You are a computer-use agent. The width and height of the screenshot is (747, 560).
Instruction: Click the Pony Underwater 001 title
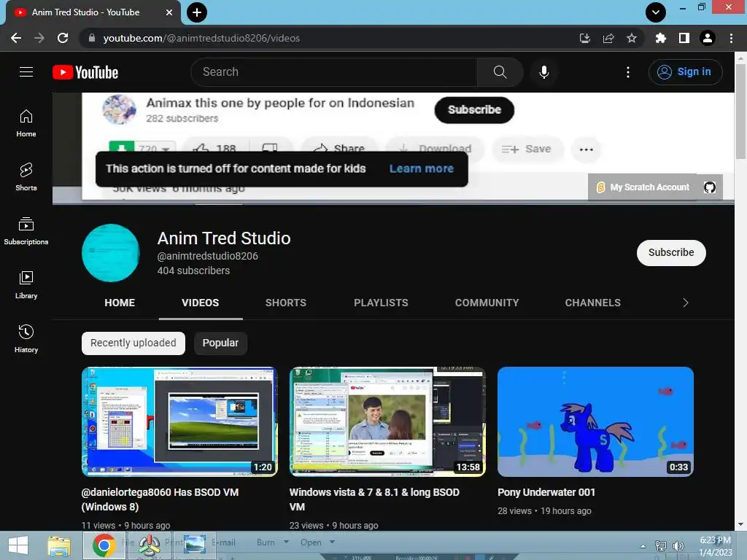[546, 492]
